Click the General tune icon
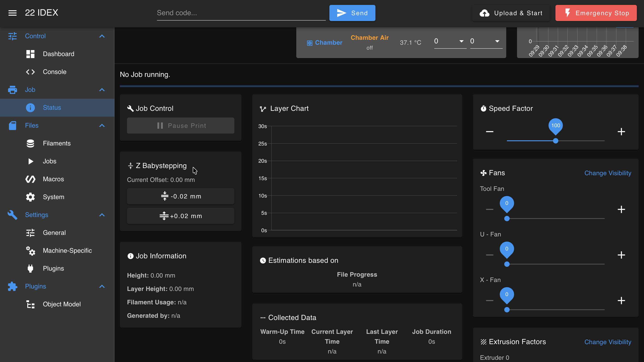The image size is (644, 362). [x=30, y=233]
